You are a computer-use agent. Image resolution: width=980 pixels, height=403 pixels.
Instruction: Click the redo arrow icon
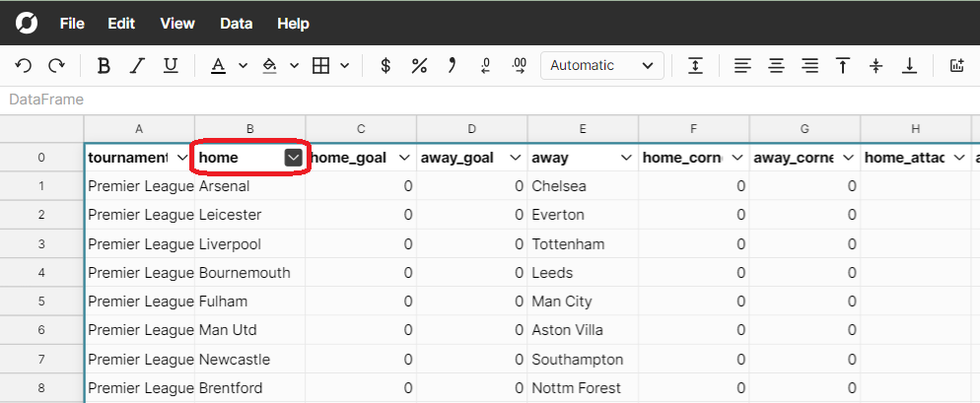tap(56, 66)
